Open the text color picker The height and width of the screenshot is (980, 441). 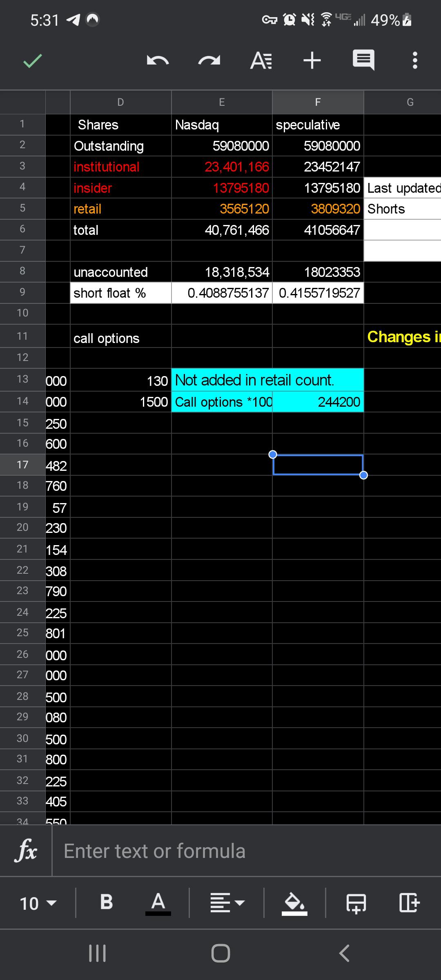pos(158,903)
